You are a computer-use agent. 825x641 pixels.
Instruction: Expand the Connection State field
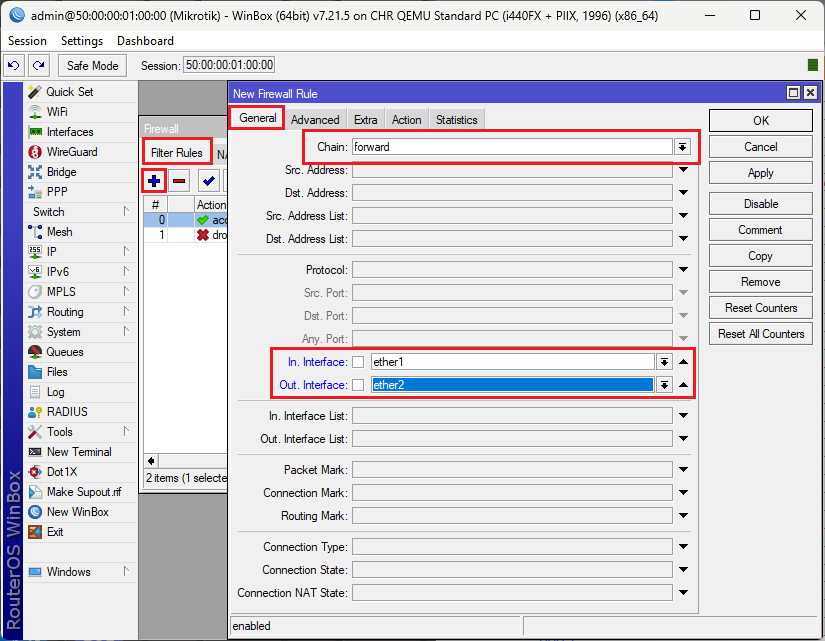683,569
